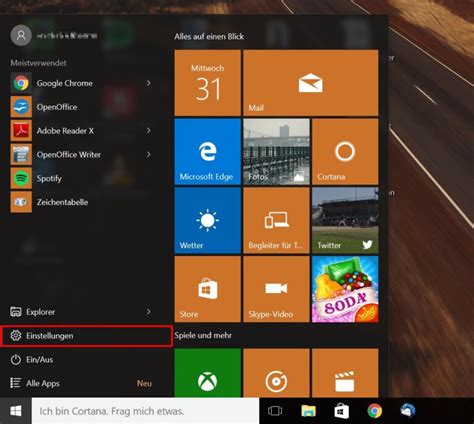Open the Ein/Aus power menu

86,360
